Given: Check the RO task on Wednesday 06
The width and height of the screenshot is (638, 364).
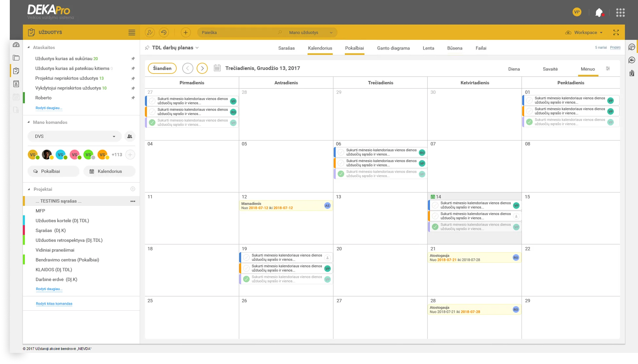Looking at the screenshot, I should (x=341, y=152).
